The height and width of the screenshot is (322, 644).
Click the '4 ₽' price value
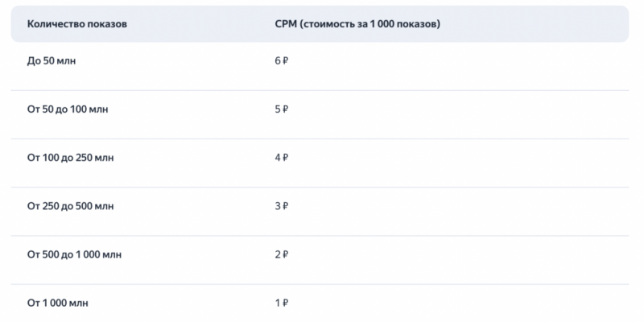pyautogui.click(x=281, y=158)
